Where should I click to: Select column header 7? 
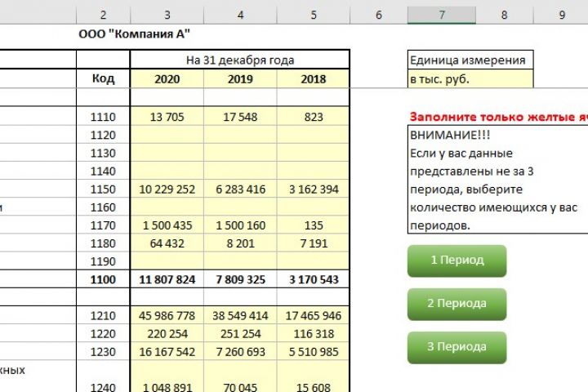pyautogui.click(x=442, y=15)
